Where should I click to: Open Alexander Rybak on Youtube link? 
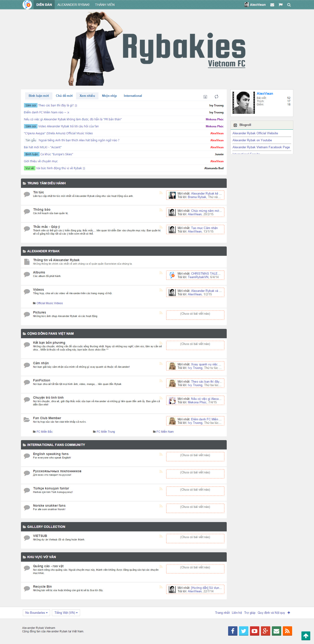252,140
